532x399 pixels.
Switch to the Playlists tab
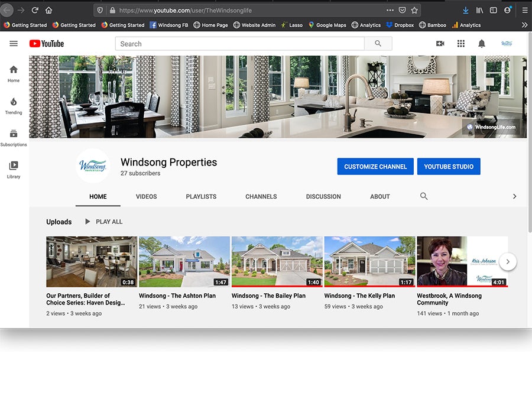pos(201,196)
